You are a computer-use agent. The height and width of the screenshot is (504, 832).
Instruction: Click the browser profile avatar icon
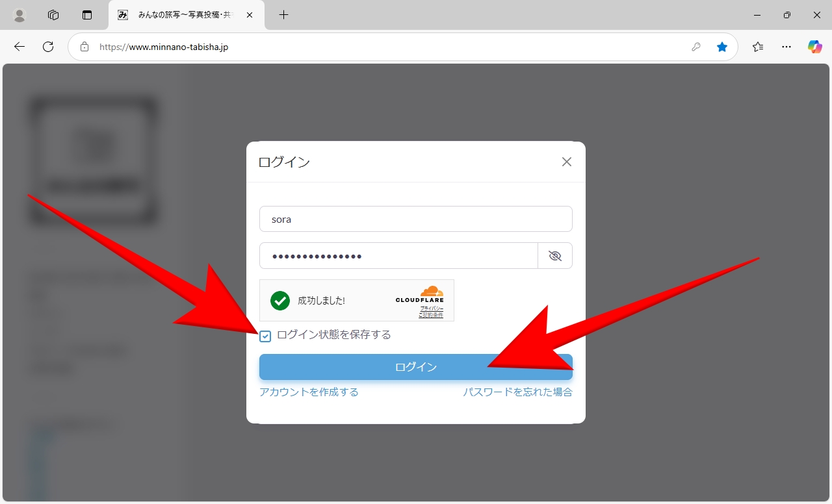[x=19, y=15]
